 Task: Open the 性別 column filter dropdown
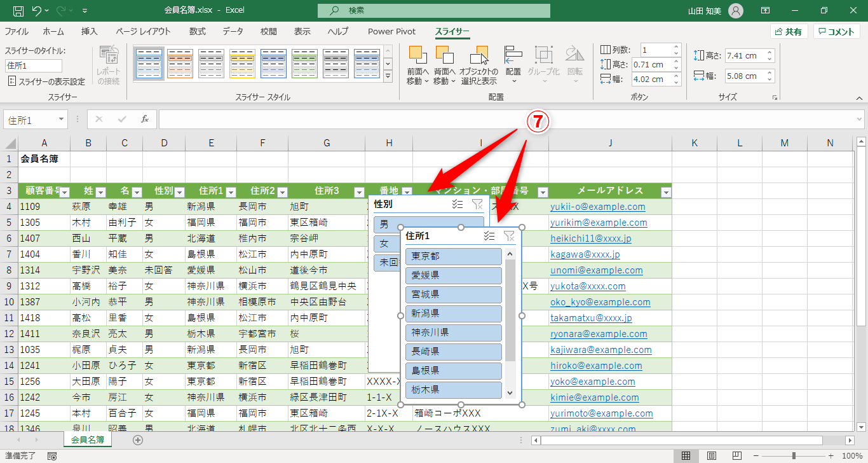coord(179,192)
